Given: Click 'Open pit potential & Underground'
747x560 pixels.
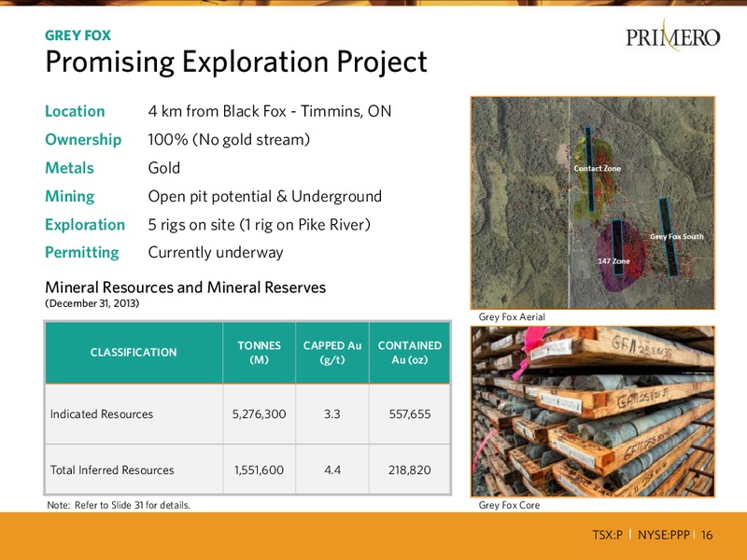Looking at the screenshot, I should pyautogui.click(x=265, y=196).
